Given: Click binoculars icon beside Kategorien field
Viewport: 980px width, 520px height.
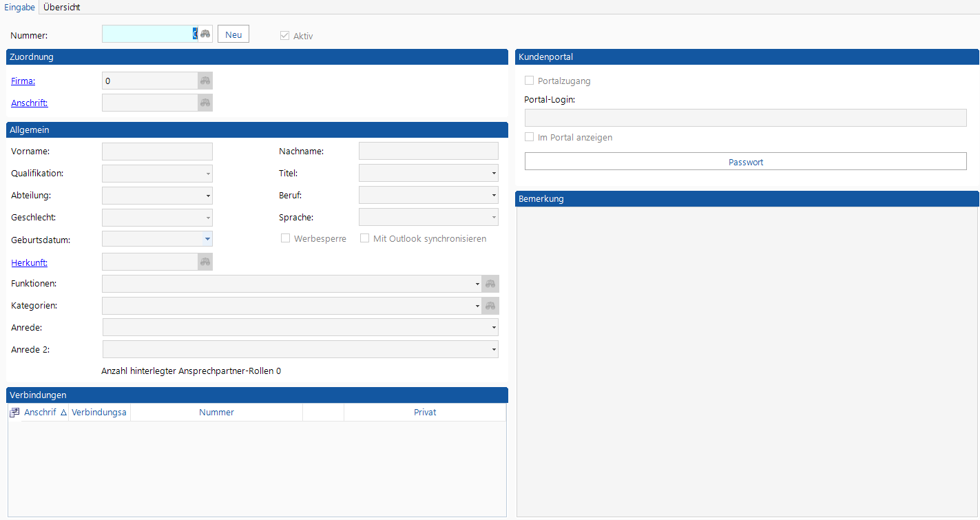Looking at the screenshot, I should click(x=490, y=306).
